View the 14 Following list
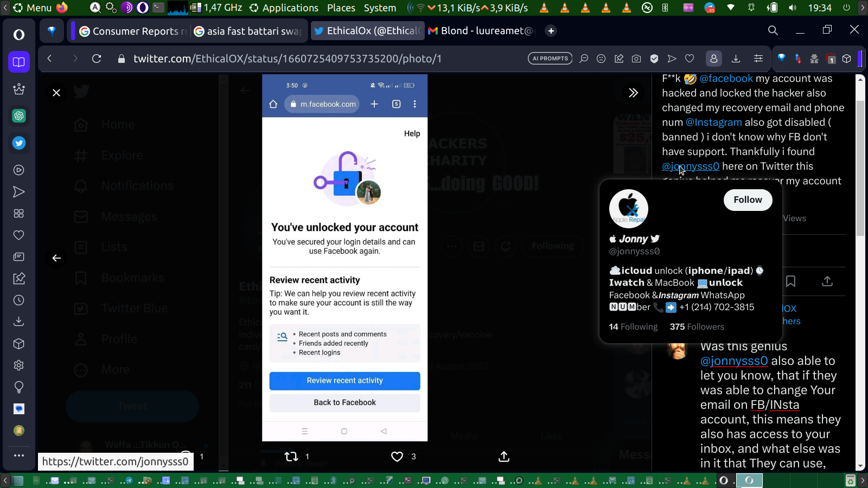The height and width of the screenshot is (488, 868). tap(633, 327)
